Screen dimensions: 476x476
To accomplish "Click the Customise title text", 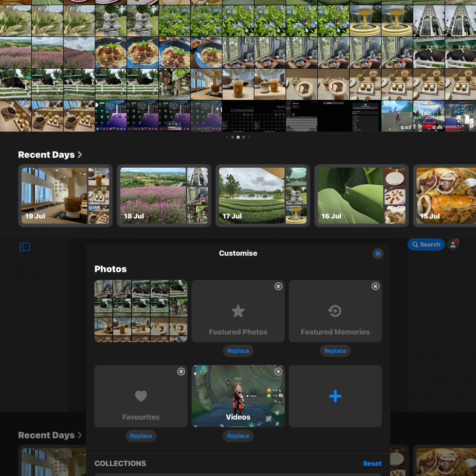I will tap(238, 253).
